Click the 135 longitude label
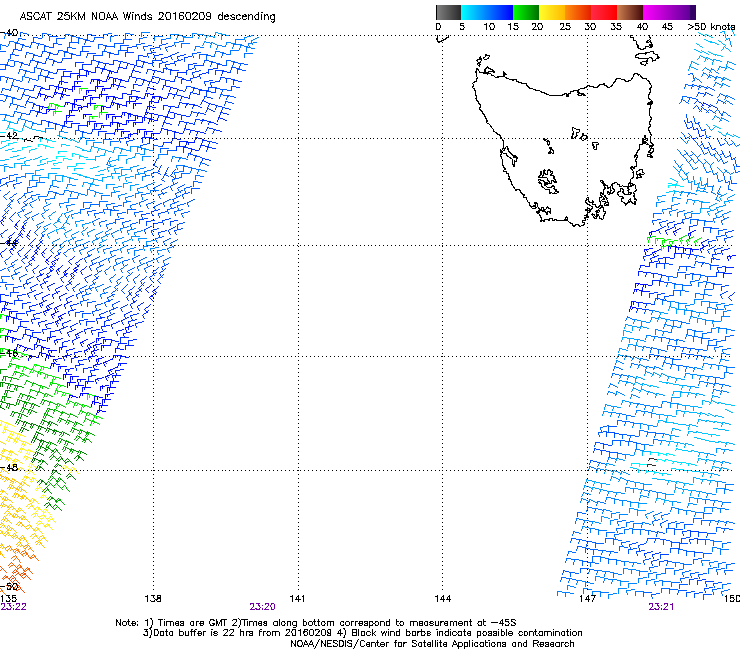 pos(8,599)
